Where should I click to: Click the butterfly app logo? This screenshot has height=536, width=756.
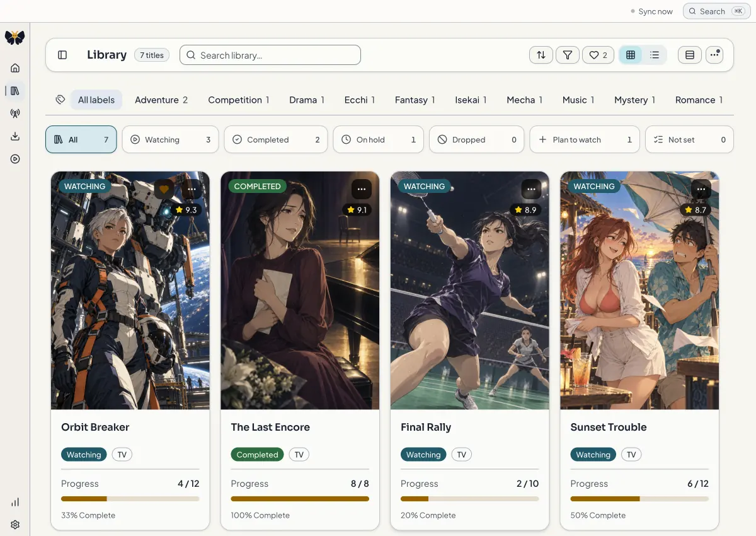(x=14, y=38)
